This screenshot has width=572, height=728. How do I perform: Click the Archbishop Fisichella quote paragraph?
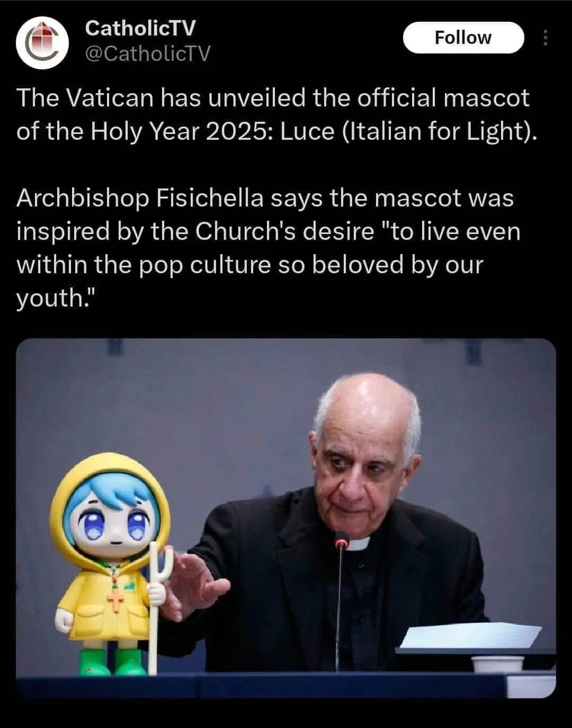click(268, 248)
